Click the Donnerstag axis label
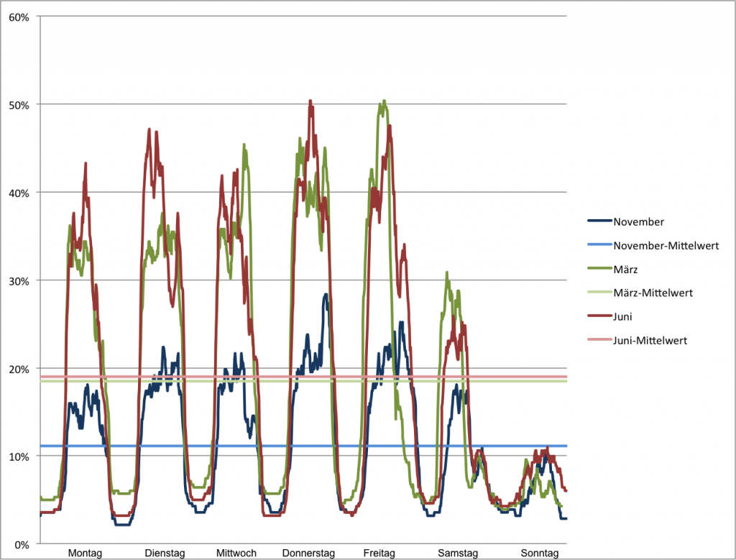This screenshot has height=560, width=736. coord(308,553)
